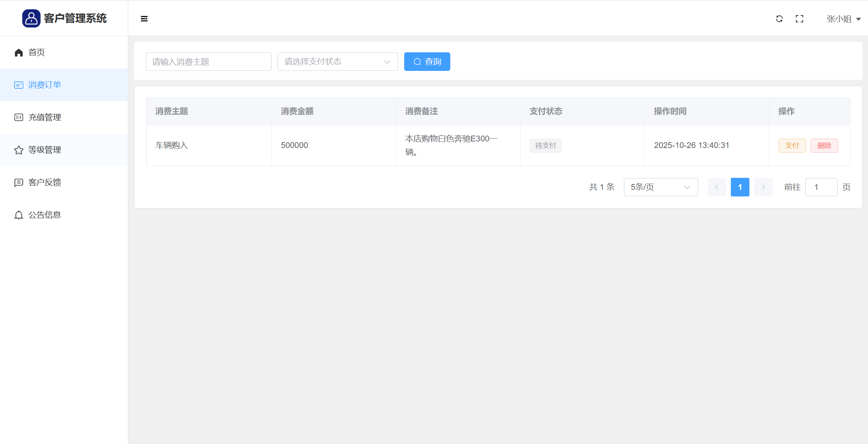Viewport: 868px width, 444px height.
Task: Click the bell icon for 公告信息
Action: tap(19, 215)
